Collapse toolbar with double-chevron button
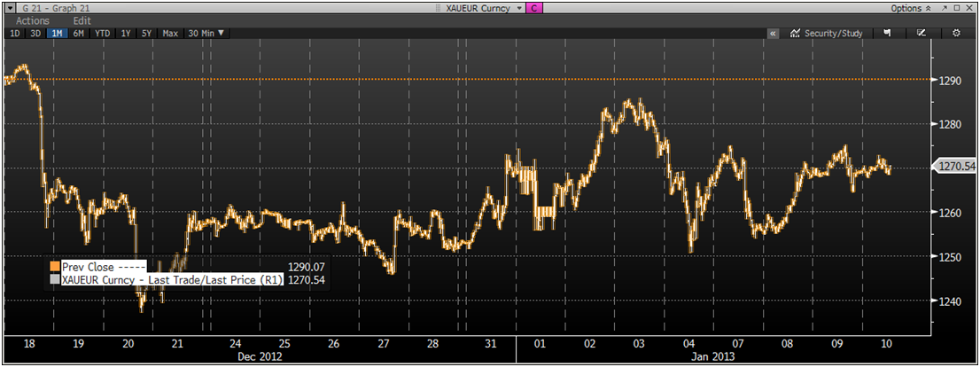 (774, 33)
